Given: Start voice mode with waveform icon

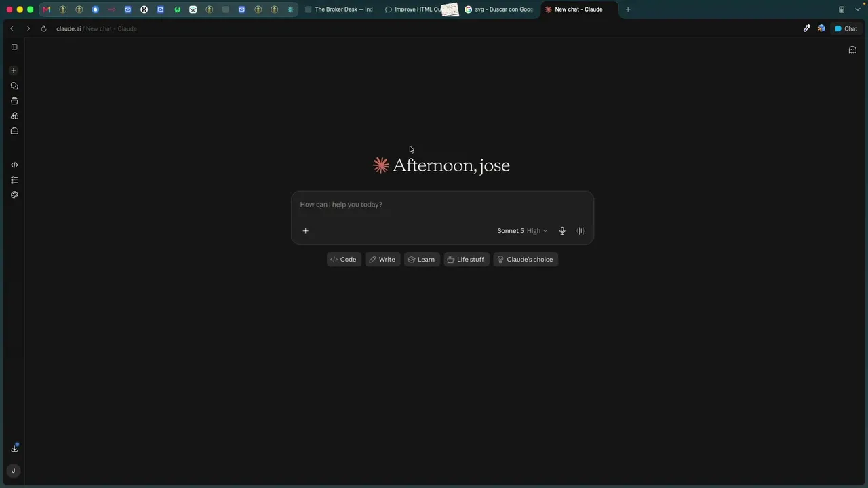Looking at the screenshot, I should tap(580, 231).
